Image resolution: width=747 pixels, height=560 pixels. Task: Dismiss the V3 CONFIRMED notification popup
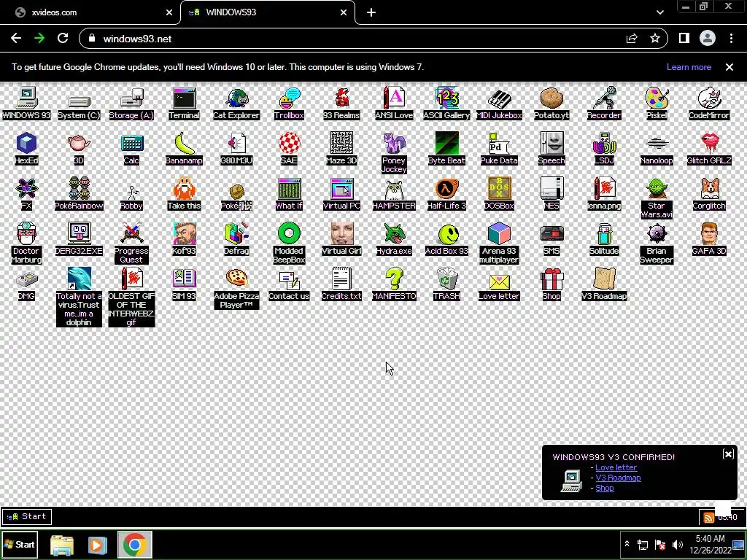tap(728, 454)
